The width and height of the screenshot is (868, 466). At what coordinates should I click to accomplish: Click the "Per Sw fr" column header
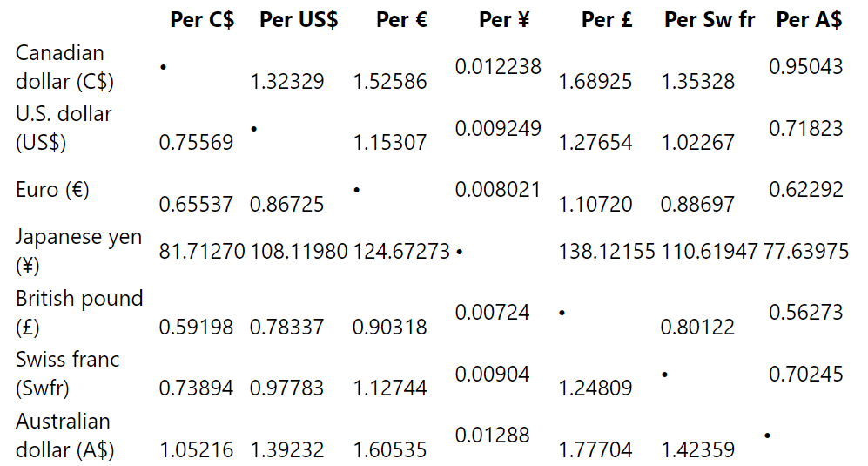(710, 20)
